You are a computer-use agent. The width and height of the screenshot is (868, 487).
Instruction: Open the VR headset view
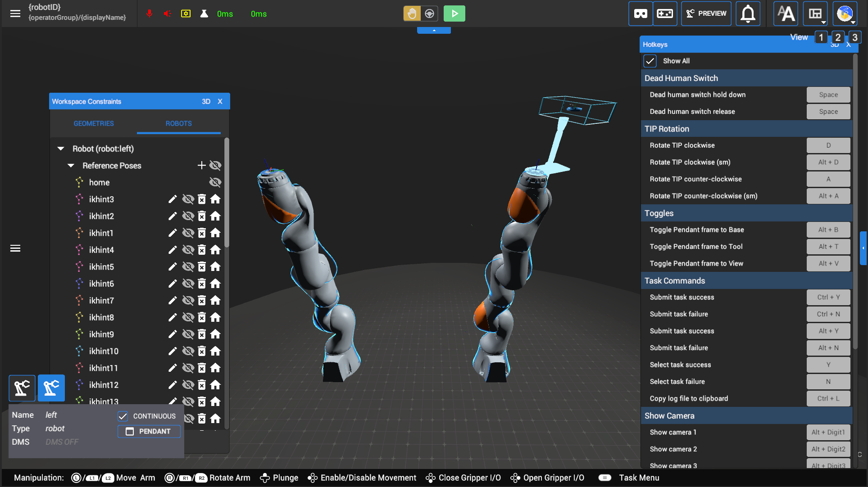tap(641, 14)
